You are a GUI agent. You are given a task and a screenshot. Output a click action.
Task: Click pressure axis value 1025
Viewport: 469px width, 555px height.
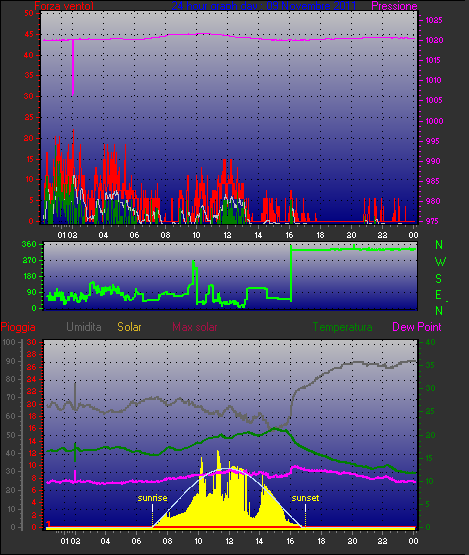click(x=434, y=20)
